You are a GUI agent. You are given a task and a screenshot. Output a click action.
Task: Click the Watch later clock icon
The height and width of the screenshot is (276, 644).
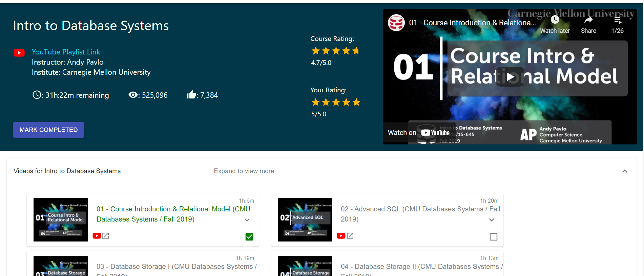pyautogui.click(x=555, y=20)
